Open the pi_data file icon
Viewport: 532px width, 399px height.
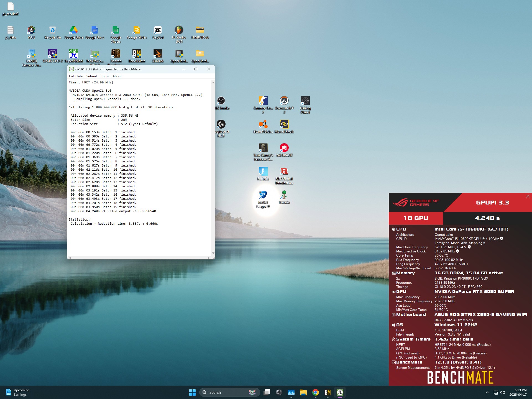pyautogui.click(x=11, y=32)
